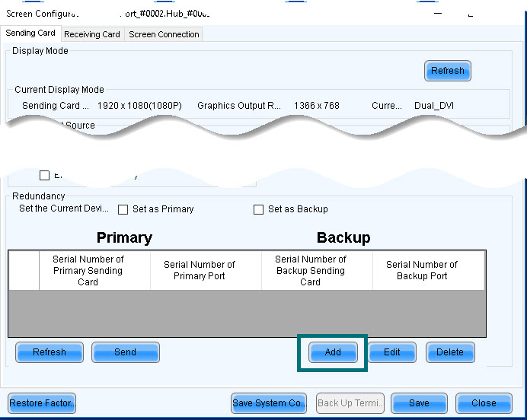Click Refresh in the Display Mode section
Image resolution: width=527 pixels, height=420 pixels.
[x=448, y=71]
